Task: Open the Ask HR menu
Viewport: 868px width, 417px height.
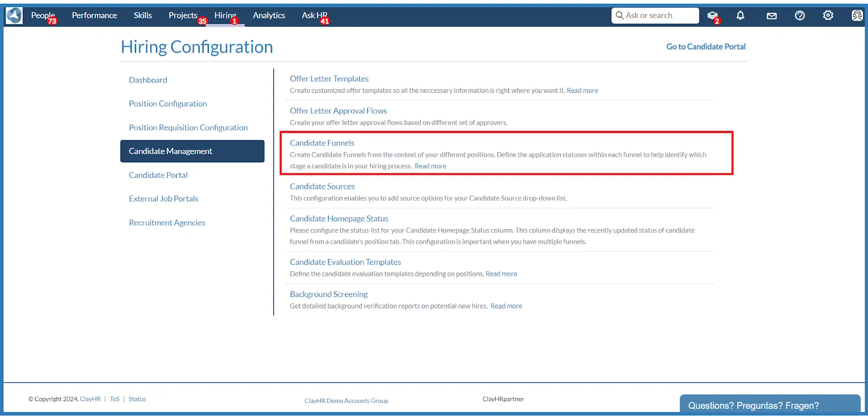Action: point(315,16)
